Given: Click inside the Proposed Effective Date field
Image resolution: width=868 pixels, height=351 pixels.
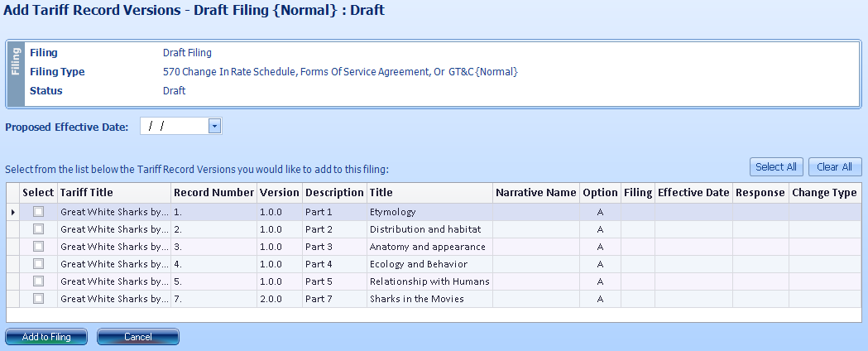Looking at the screenshot, I should pos(175,126).
